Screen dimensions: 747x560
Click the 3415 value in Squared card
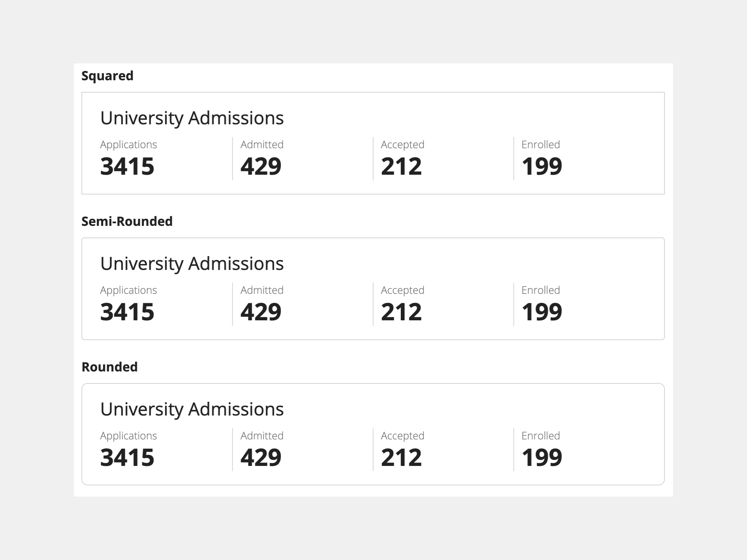tap(127, 166)
